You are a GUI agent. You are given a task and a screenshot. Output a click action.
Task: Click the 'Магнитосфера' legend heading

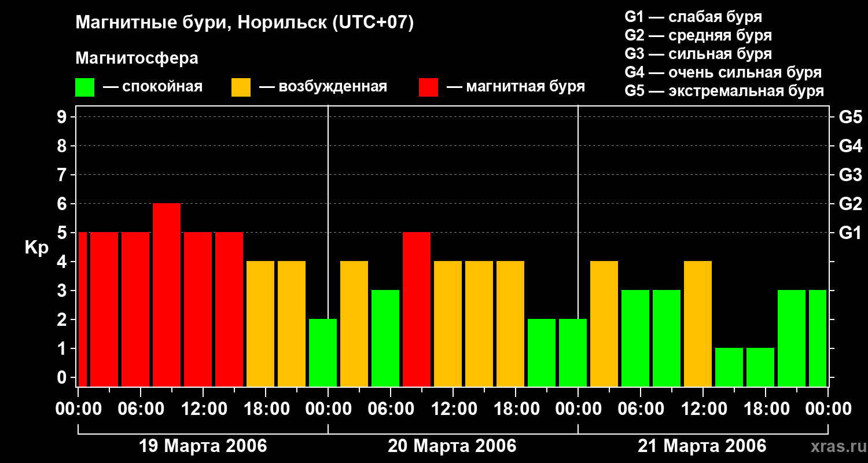click(x=137, y=58)
